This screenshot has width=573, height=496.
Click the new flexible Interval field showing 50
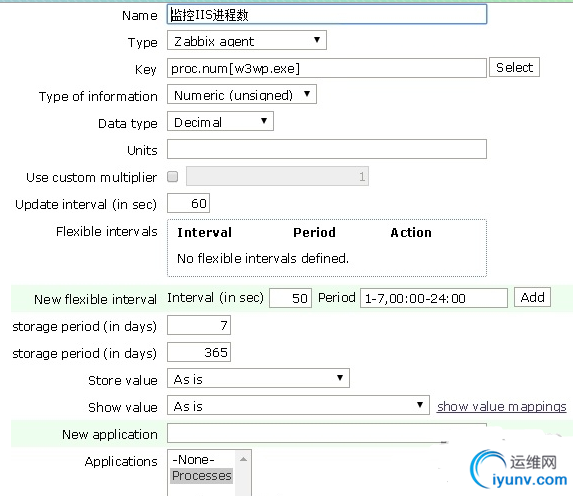(x=291, y=298)
